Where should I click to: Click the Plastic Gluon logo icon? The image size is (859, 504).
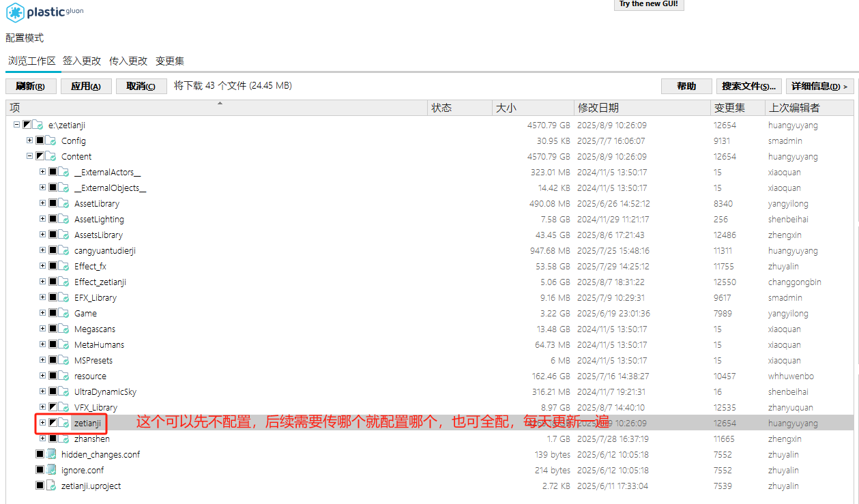coord(15,12)
